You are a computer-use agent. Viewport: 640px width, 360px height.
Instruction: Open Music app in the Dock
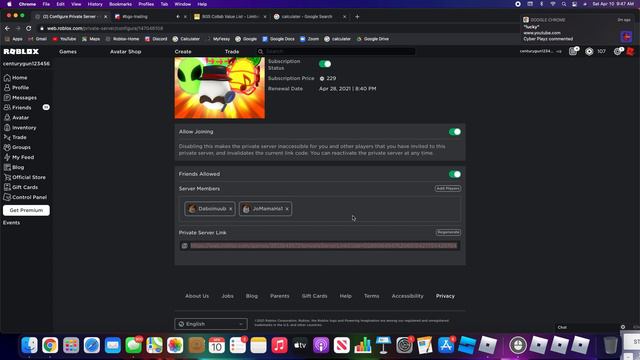pos(279,345)
